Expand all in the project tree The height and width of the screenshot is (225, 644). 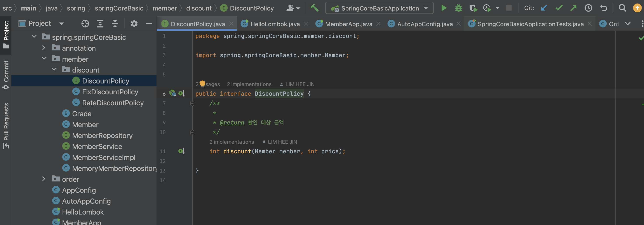tap(100, 24)
